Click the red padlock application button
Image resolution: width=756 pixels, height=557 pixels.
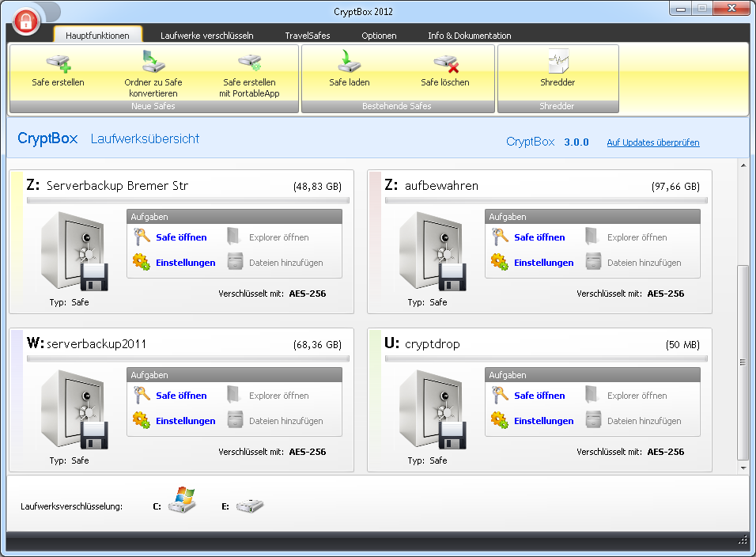[x=25, y=21]
